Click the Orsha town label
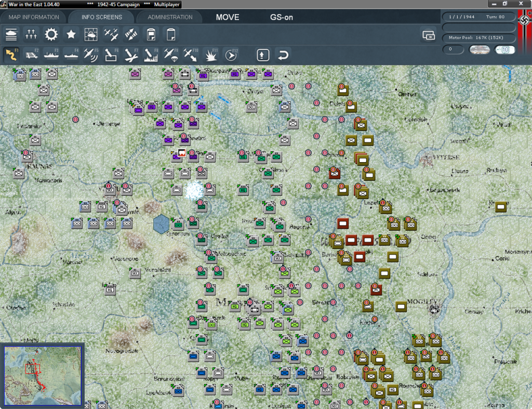The image size is (532, 409). [x=429, y=236]
